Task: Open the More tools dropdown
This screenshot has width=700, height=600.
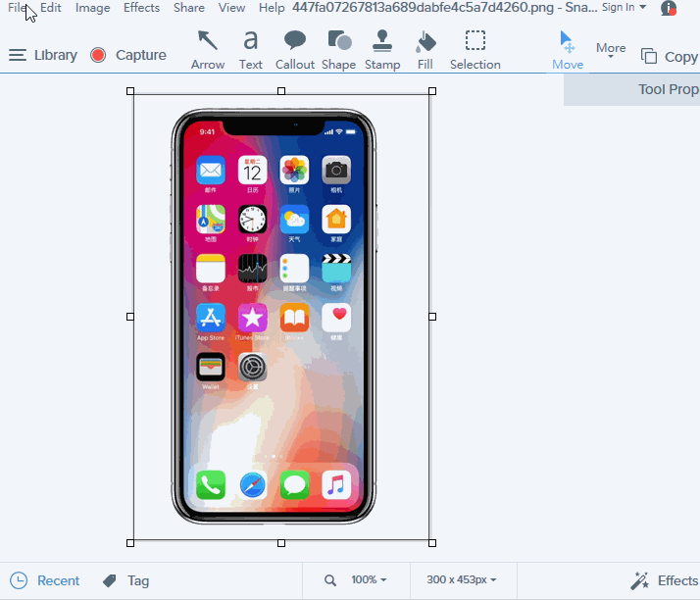Action: [x=611, y=49]
